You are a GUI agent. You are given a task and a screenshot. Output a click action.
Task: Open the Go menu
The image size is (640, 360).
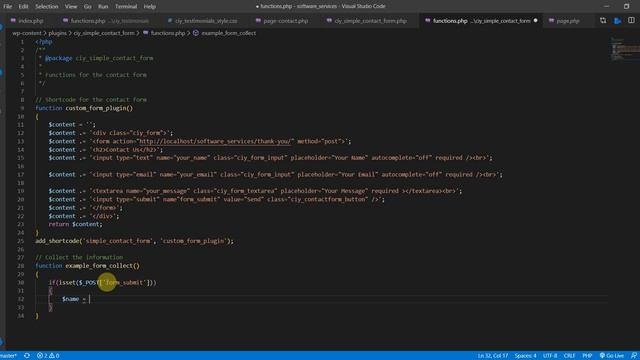click(x=88, y=7)
